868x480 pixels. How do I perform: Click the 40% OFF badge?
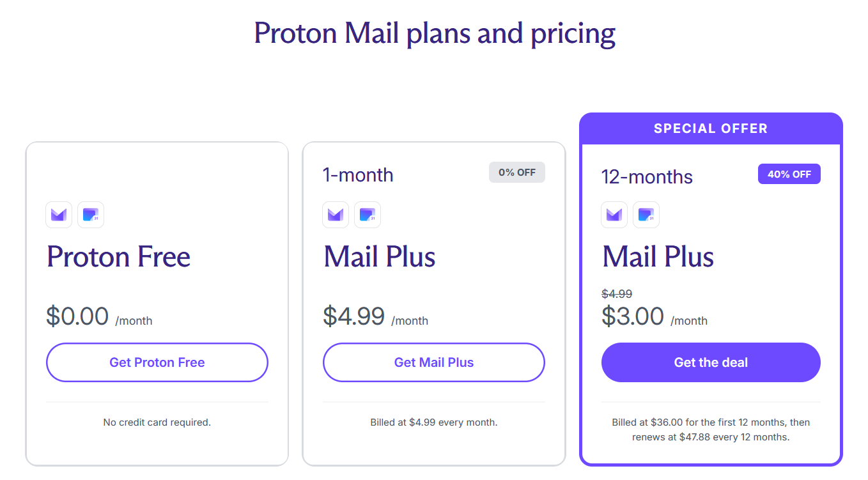click(x=789, y=173)
